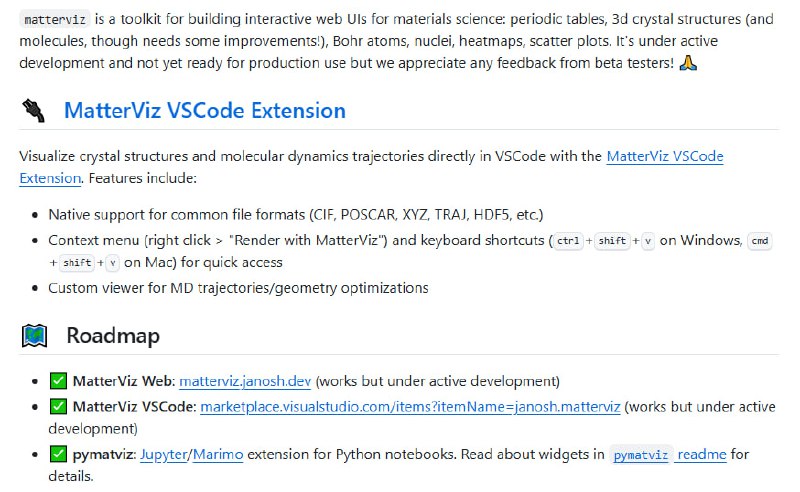Click the green checkmark before MatterViz Web
800x492 pixels.
point(58,381)
